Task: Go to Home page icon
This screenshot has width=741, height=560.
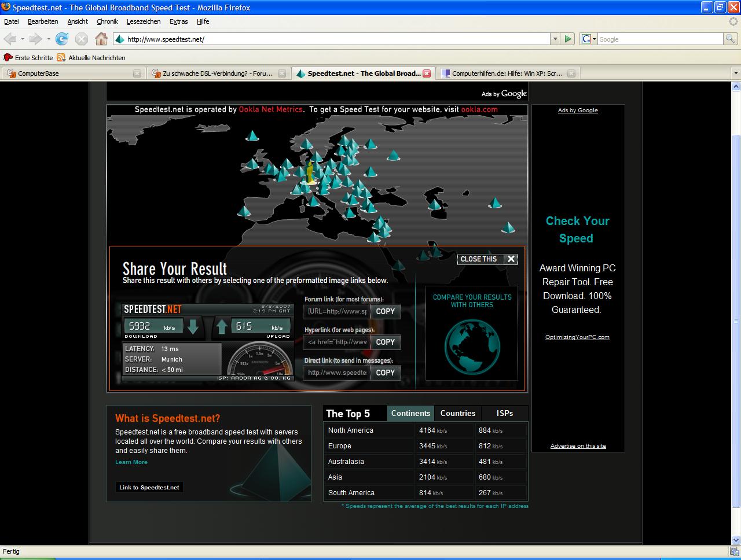Action: [x=101, y=39]
